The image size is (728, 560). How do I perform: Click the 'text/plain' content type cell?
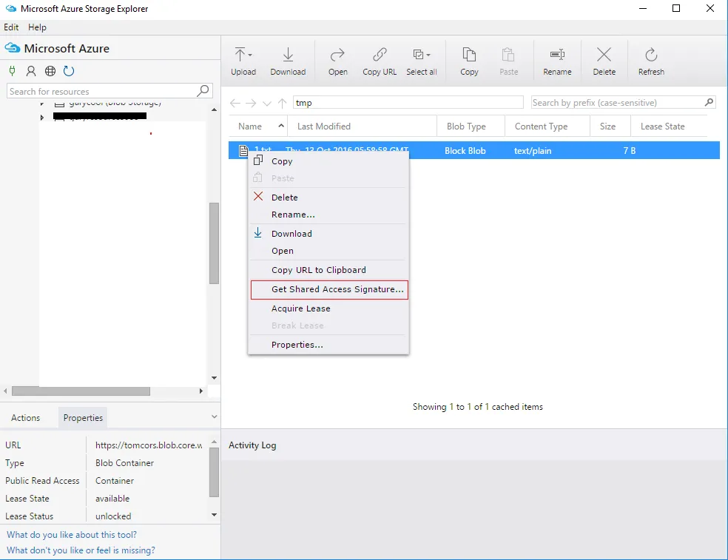tap(533, 150)
